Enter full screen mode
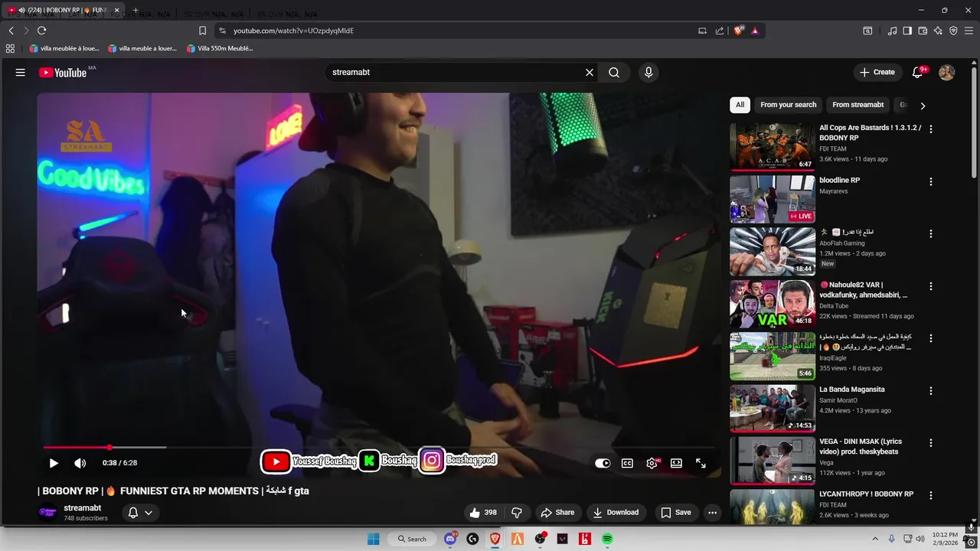 coord(701,463)
